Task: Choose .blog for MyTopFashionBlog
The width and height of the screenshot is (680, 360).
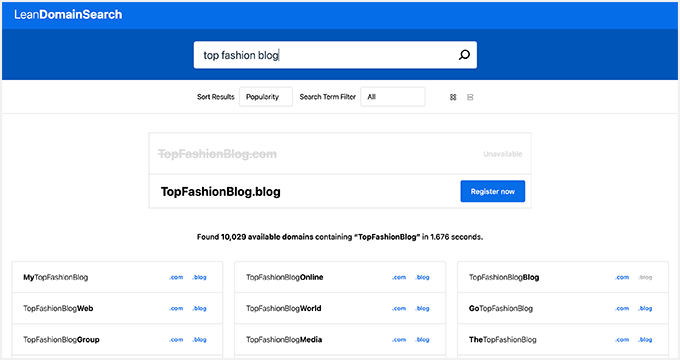Action: 199,277
